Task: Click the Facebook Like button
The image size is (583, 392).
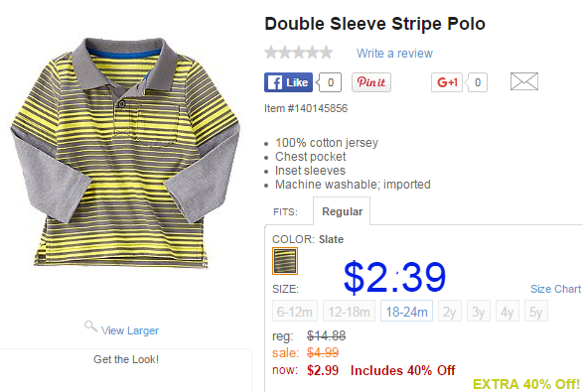Action: click(289, 82)
